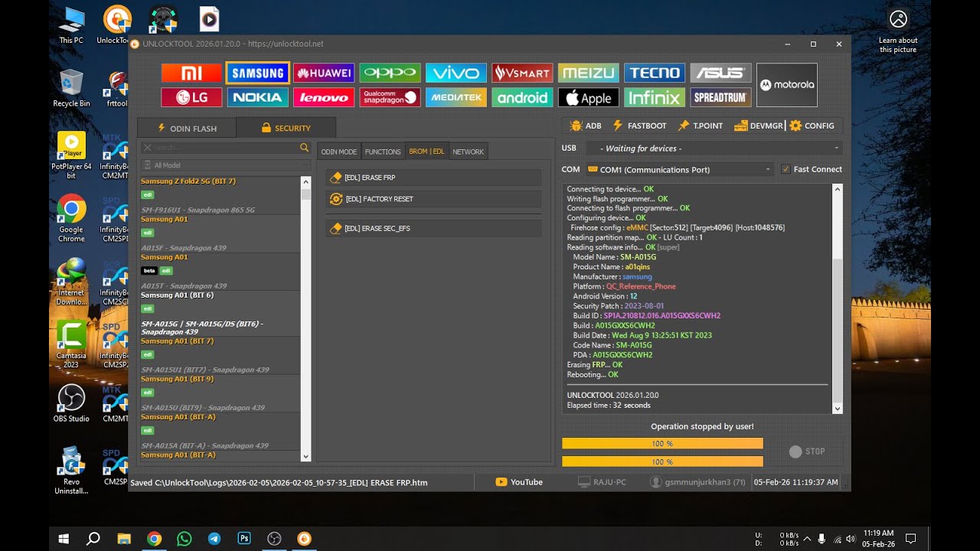The width and height of the screenshot is (980, 551).
Task: Open DEVMGR device manager
Action: coord(758,126)
